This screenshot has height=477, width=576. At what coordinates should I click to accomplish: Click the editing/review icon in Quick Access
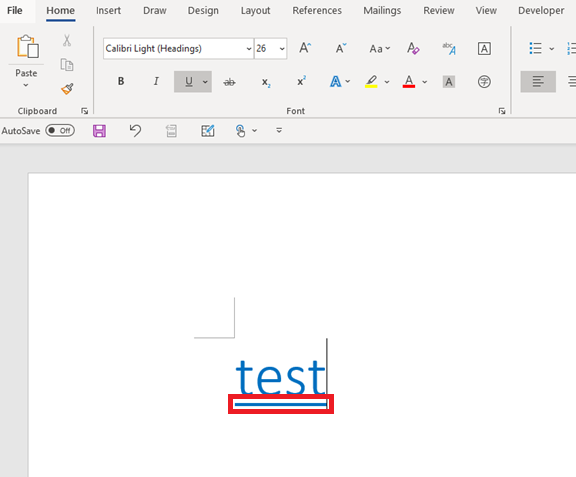click(208, 130)
